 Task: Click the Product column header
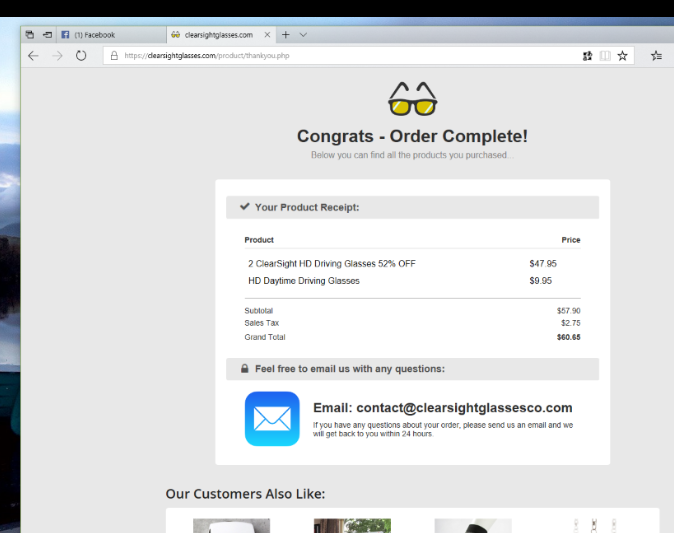tap(259, 240)
